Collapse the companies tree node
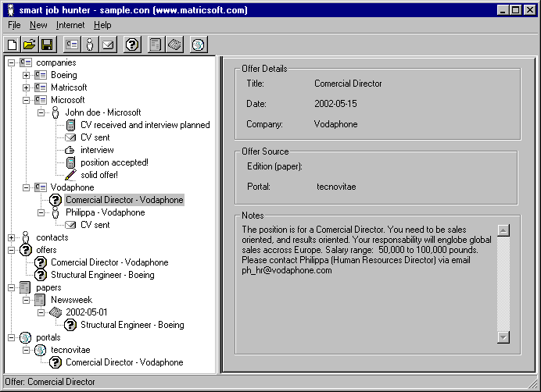The width and height of the screenshot is (541, 392). pyautogui.click(x=12, y=62)
